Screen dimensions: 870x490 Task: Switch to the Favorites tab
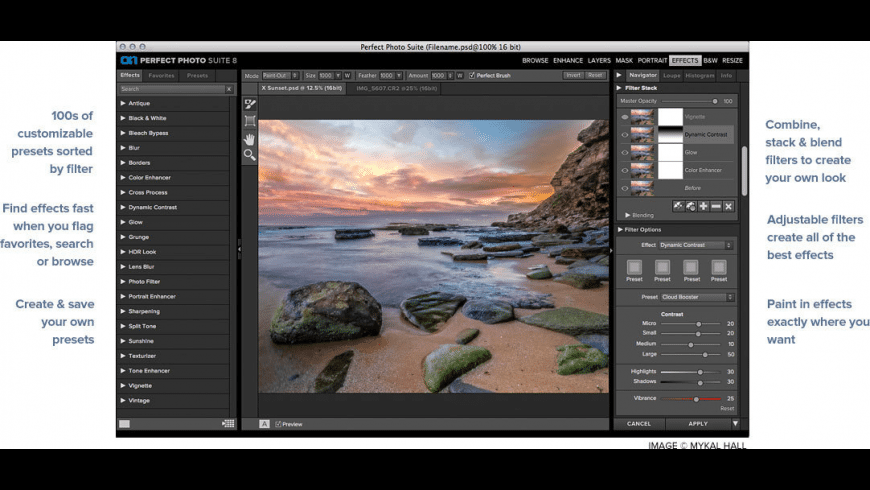(161, 75)
